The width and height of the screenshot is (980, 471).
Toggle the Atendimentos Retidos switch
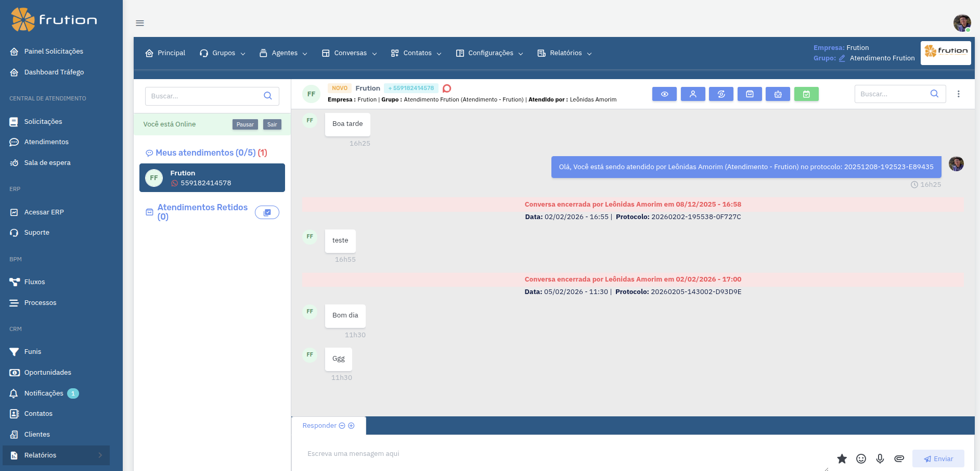click(267, 212)
